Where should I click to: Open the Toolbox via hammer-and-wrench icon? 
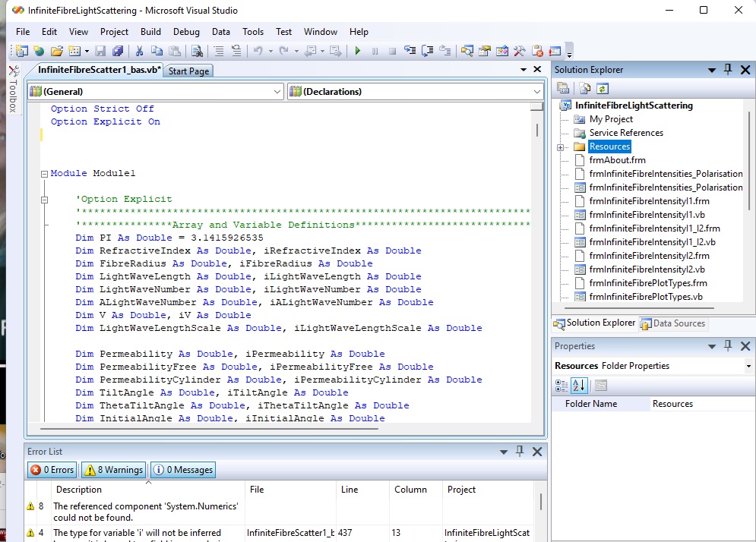point(519,51)
